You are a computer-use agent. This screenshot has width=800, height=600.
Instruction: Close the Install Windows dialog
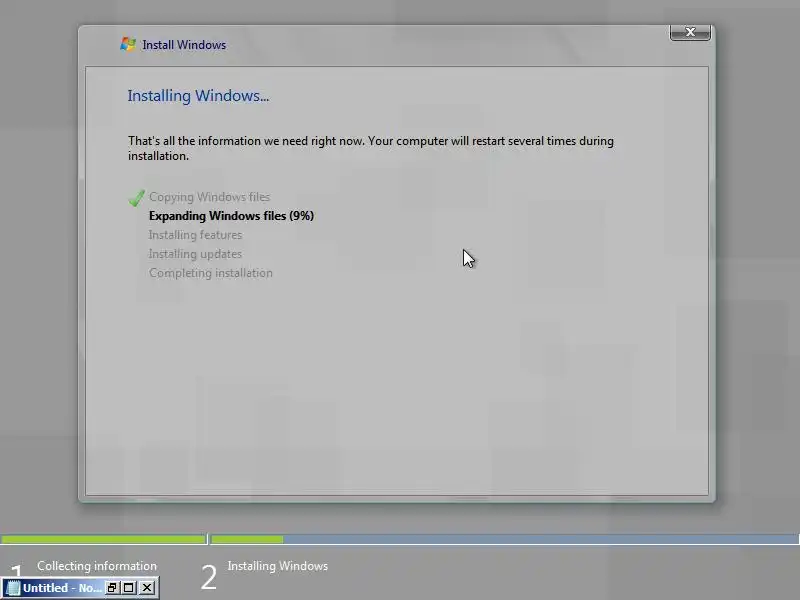coord(690,32)
